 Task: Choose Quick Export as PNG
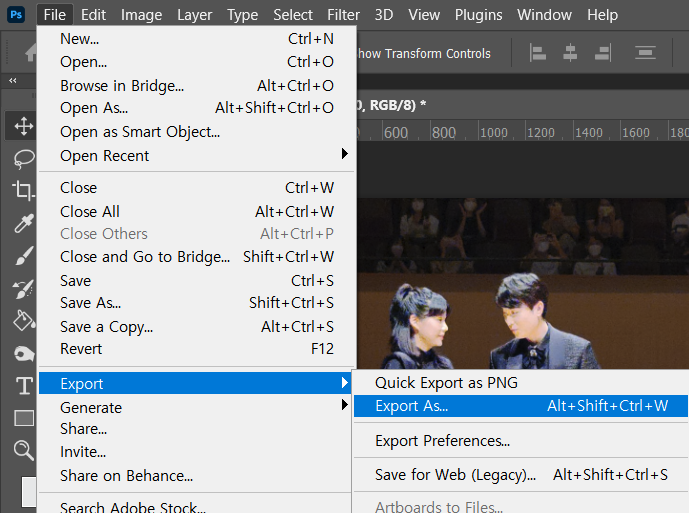tap(521, 383)
